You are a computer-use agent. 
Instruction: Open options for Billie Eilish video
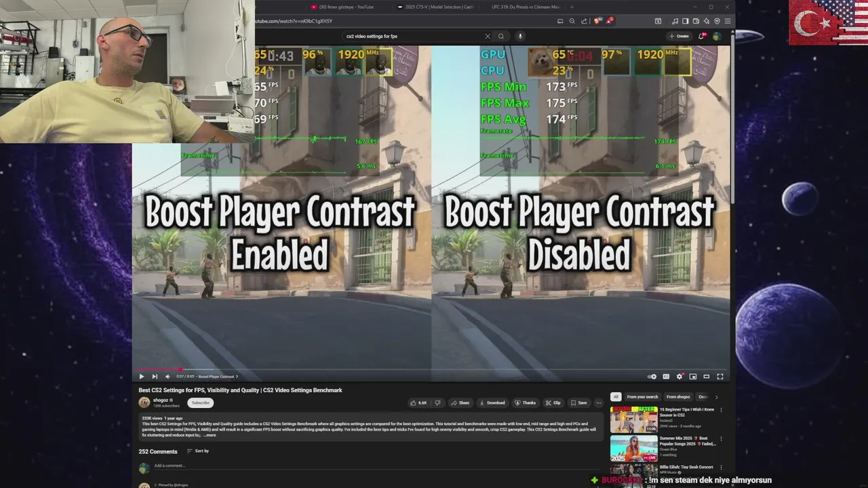(x=721, y=468)
